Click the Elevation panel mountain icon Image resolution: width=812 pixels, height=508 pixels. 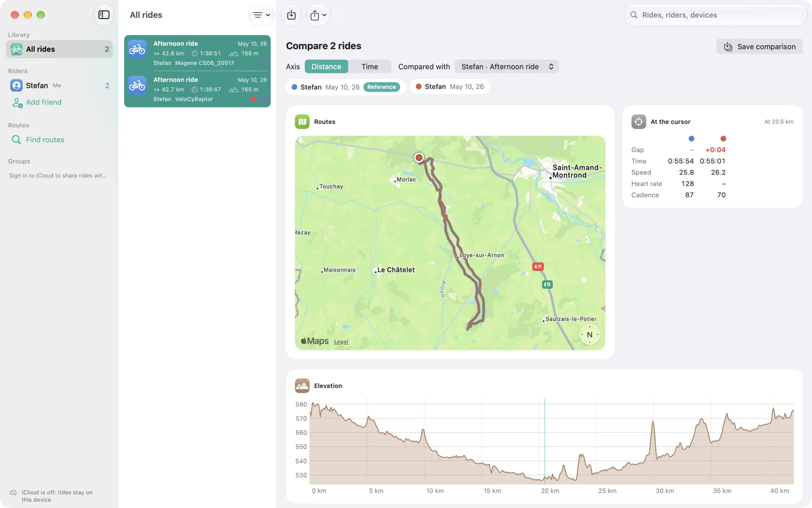click(x=302, y=386)
